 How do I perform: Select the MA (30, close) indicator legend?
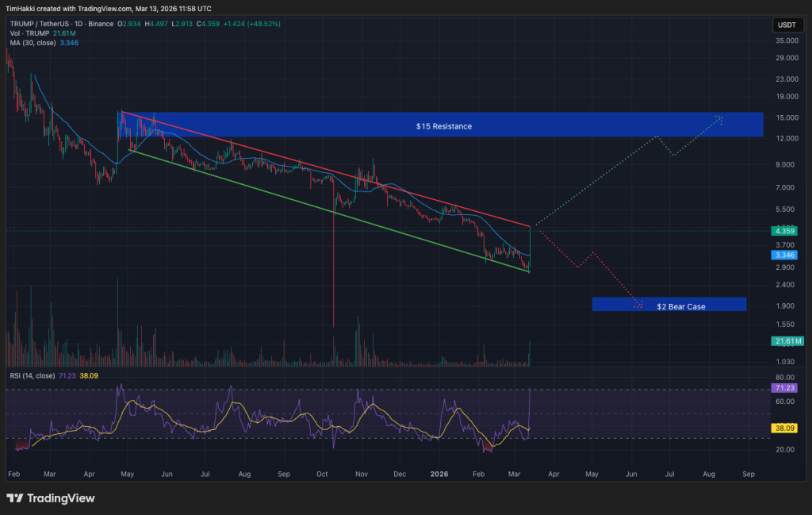(x=32, y=43)
